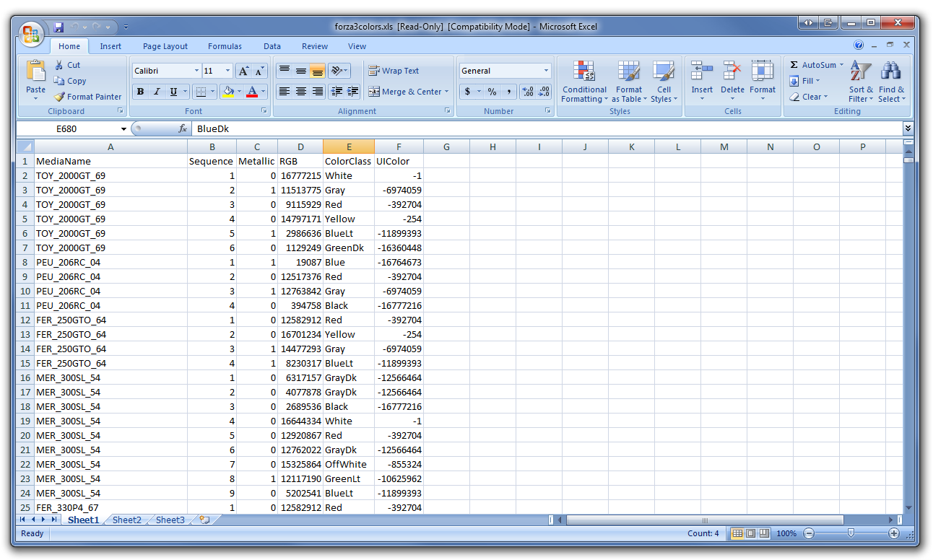Increase font size with Grow Font
The image size is (933, 560).
click(243, 71)
